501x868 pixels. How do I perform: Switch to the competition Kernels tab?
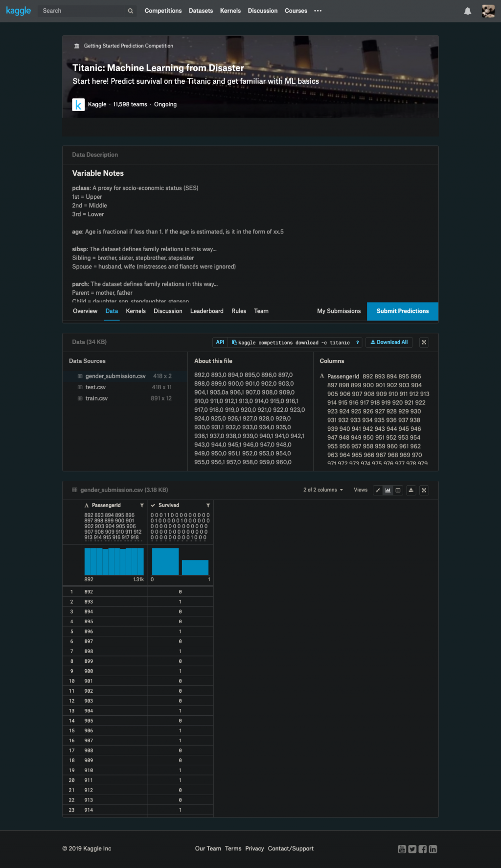click(x=136, y=311)
